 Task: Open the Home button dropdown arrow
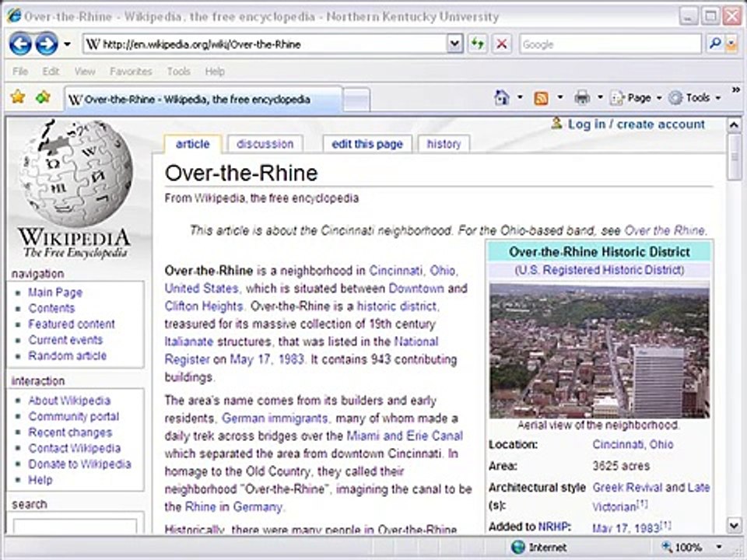[520, 98]
